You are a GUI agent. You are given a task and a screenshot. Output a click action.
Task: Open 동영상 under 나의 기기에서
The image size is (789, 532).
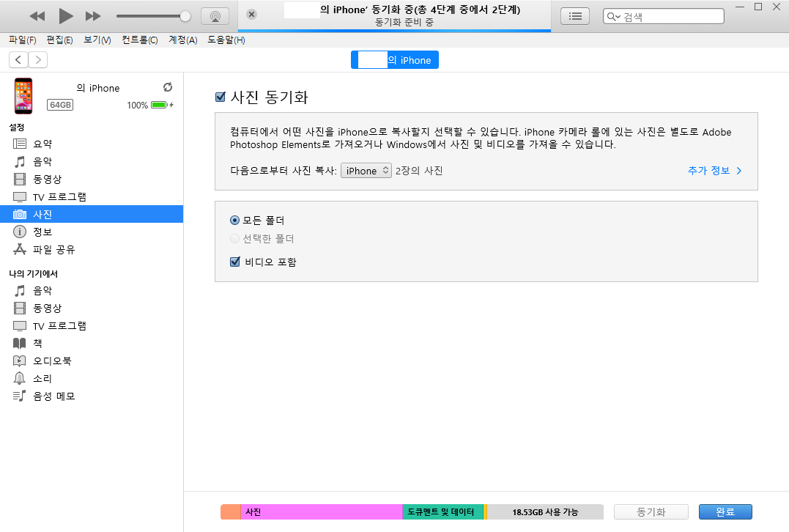[x=92, y=308]
